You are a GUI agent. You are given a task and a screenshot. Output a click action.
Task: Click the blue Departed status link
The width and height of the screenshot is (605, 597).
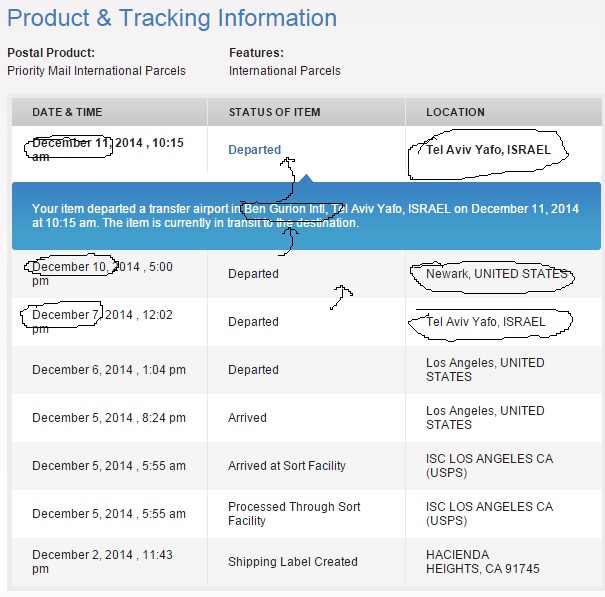click(x=254, y=150)
